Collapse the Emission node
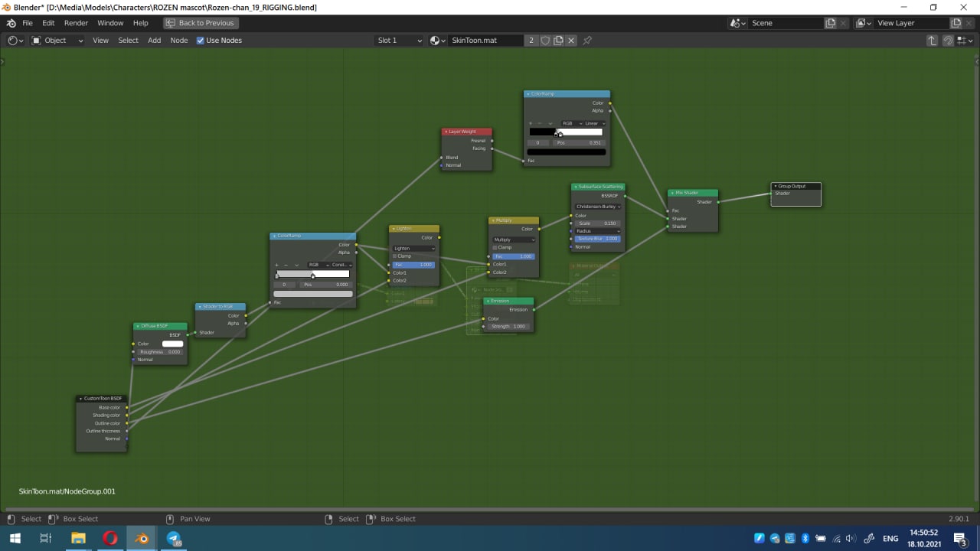Image resolution: width=980 pixels, height=551 pixels. tap(488, 302)
